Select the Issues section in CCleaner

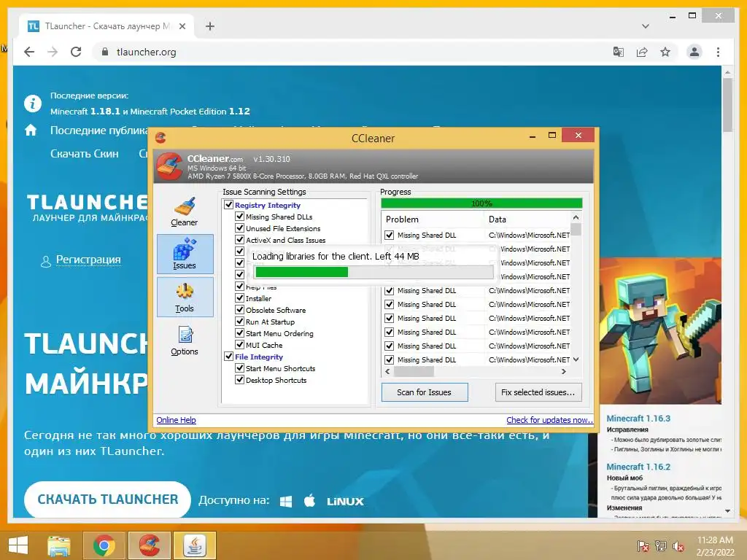(x=185, y=254)
